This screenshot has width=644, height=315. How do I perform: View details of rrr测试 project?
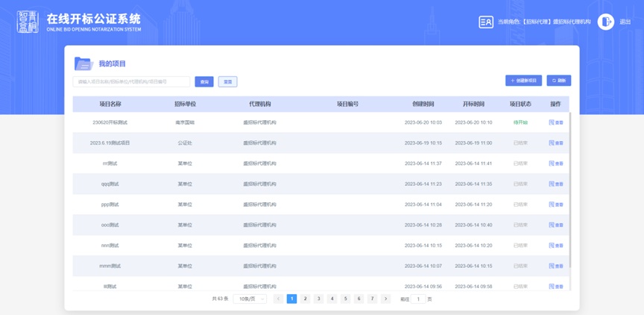(x=556, y=163)
